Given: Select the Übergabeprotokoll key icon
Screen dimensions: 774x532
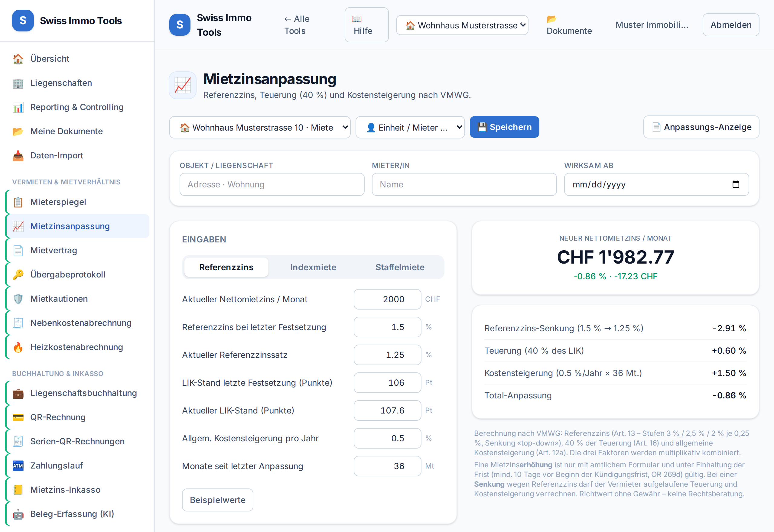Looking at the screenshot, I should [18, 275].
